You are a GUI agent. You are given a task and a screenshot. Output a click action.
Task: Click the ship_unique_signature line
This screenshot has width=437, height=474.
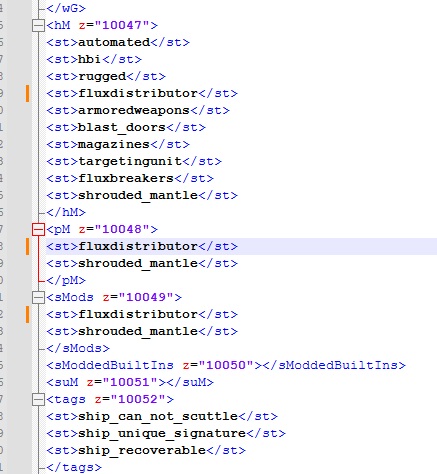[166, 433]
